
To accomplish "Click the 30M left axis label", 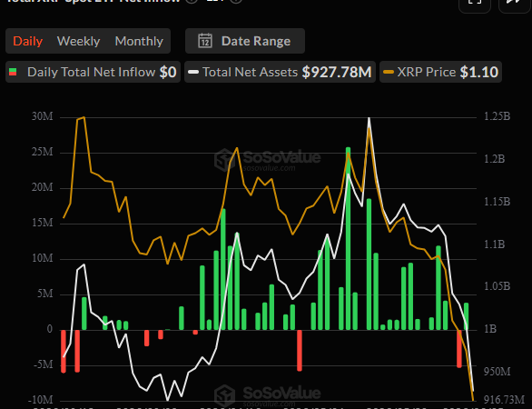I will click(43, 116).
